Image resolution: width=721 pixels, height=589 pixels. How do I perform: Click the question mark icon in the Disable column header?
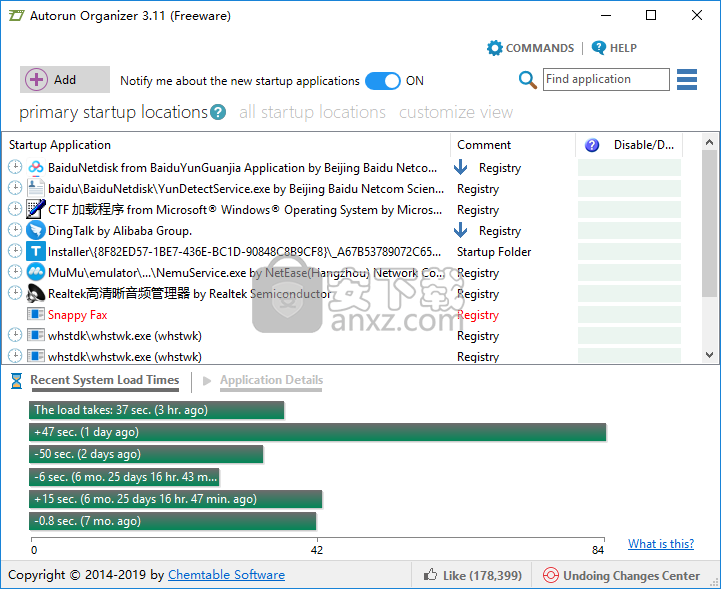(592, 145)
